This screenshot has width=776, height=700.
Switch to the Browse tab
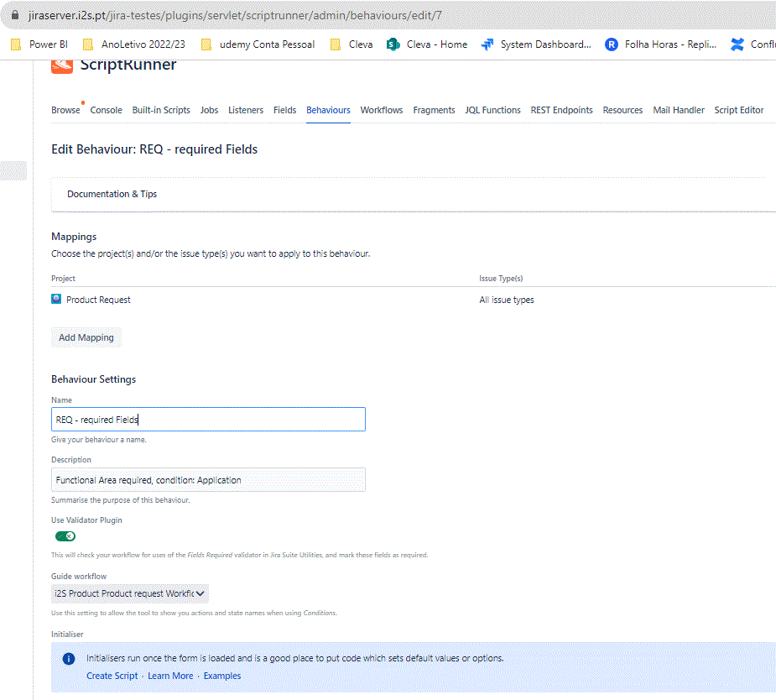pyautogui.click(x=65, y=110)
